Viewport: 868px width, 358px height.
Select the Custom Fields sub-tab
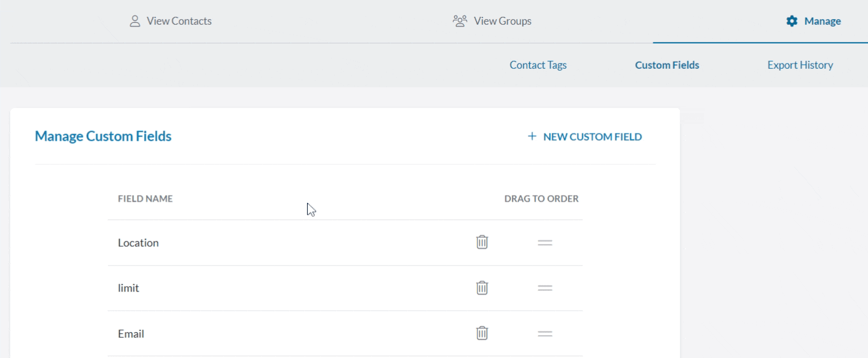667,65
